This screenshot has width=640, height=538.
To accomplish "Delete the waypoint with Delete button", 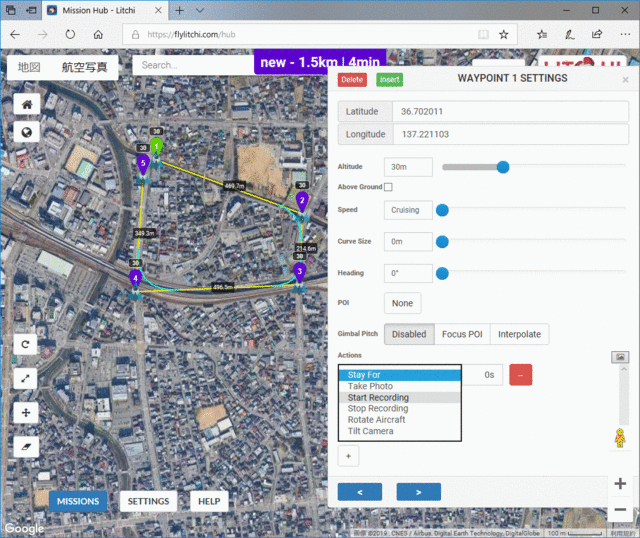I will pyautogui.click(x=352, y=80).
